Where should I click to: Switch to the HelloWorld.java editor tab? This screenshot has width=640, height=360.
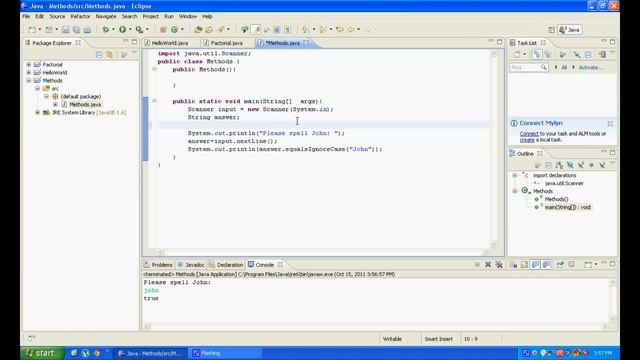pyautogui.click(x=170, y=43)
